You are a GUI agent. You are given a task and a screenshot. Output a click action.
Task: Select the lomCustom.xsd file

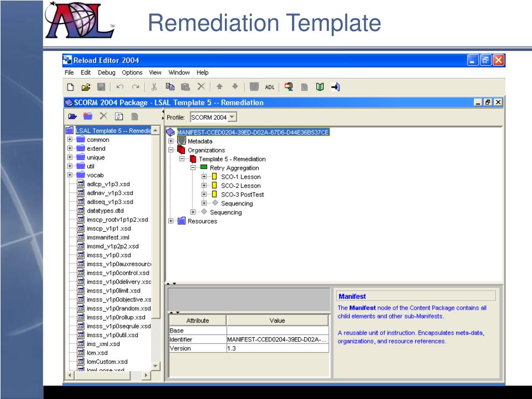pos(107,362)
